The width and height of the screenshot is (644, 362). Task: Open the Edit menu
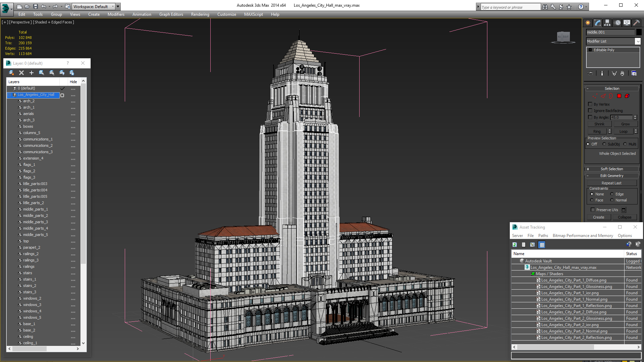22,14
